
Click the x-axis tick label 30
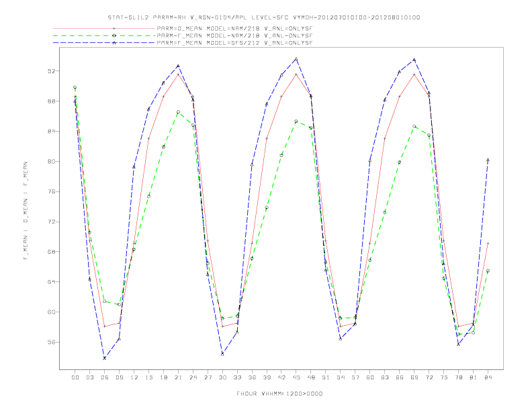pos(222,377)
